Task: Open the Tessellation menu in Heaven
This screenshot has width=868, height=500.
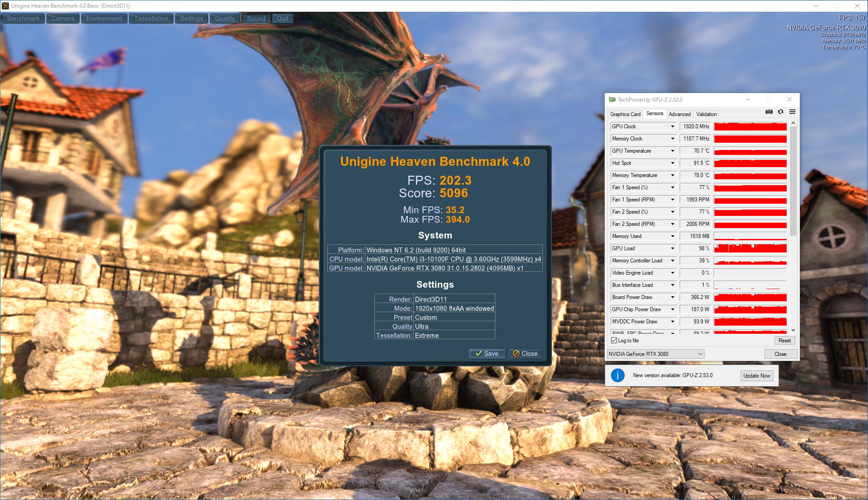Action: [151, 19]
